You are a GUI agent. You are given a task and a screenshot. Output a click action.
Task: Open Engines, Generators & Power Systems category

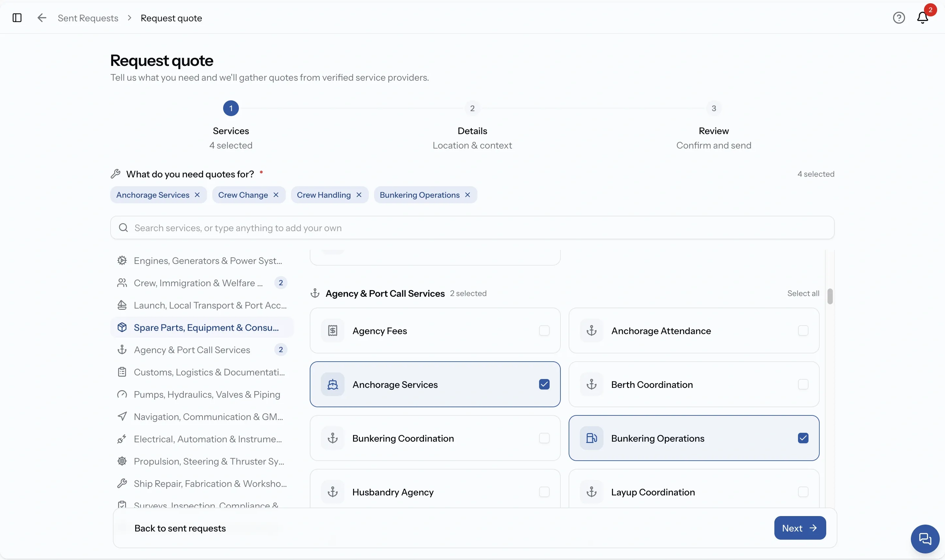202,261
